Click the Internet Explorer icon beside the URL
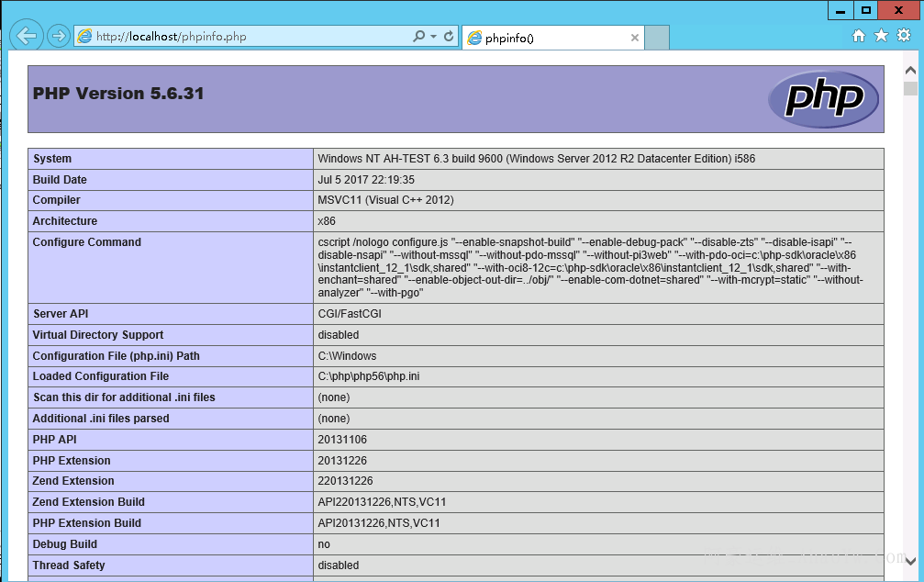 point(85,37)
